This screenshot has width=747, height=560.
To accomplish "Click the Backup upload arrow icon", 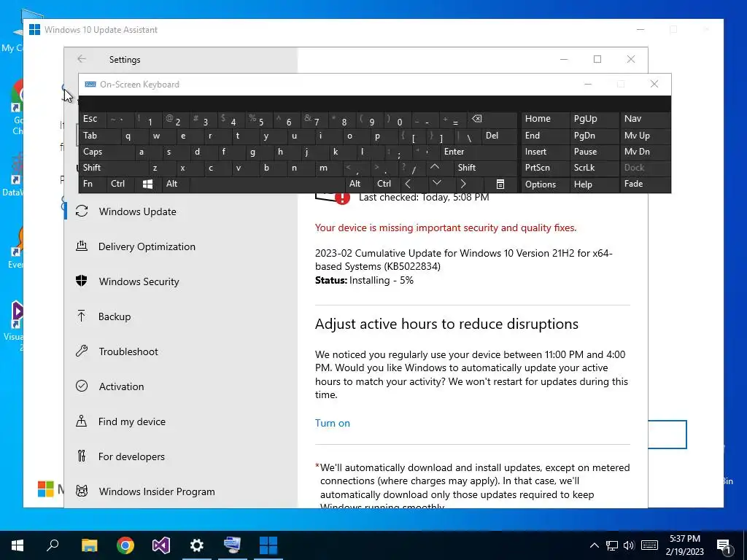I will [x=82, y=316].
